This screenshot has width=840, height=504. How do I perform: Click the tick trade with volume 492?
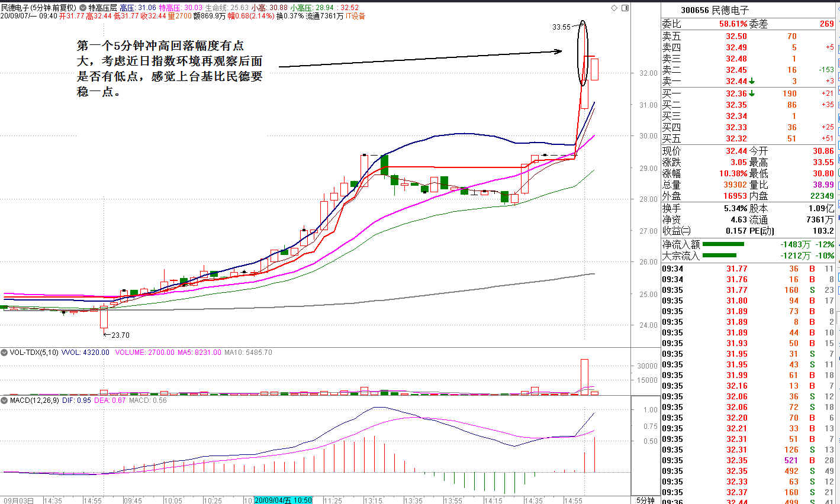[791, 471]
